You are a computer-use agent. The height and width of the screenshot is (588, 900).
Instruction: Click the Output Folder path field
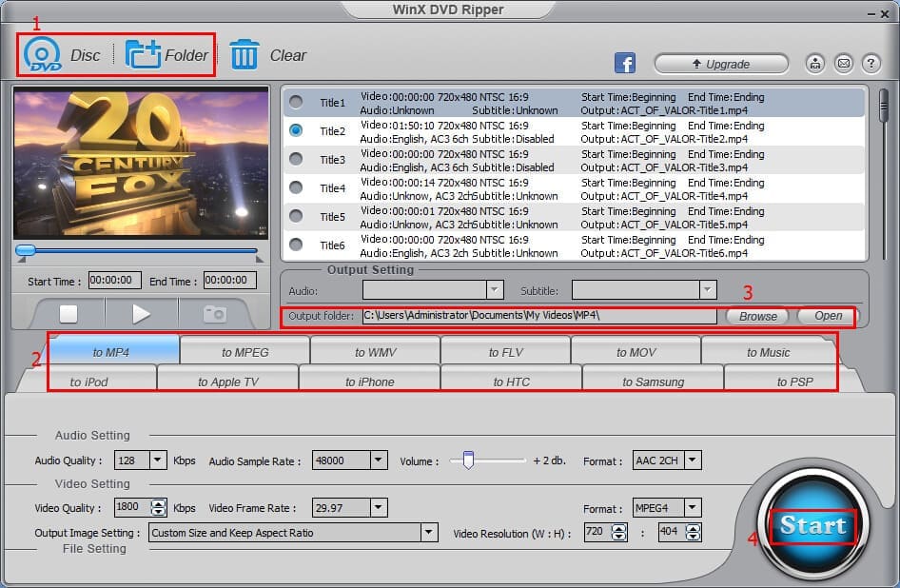coord(539,315)
